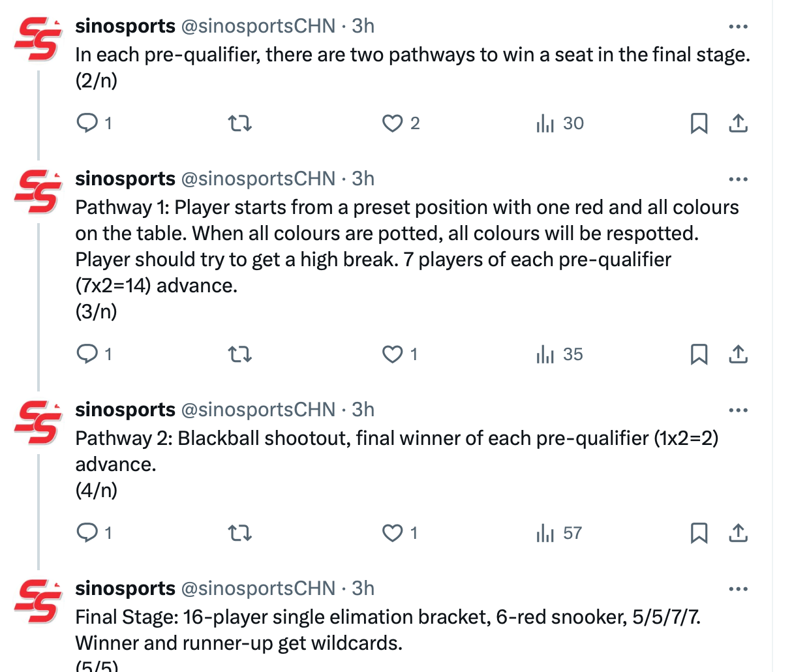Click sinosports avatar on Pathway 2 tweet

pyautogui.click(x=38, y=421)
